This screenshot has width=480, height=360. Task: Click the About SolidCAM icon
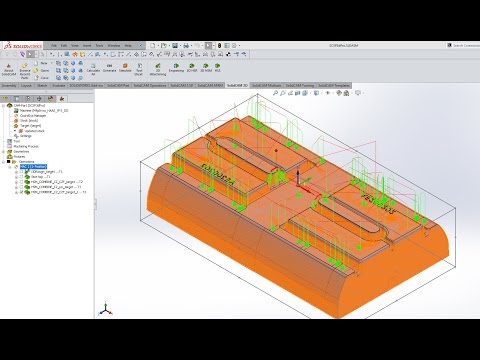[x=9, y=70]
